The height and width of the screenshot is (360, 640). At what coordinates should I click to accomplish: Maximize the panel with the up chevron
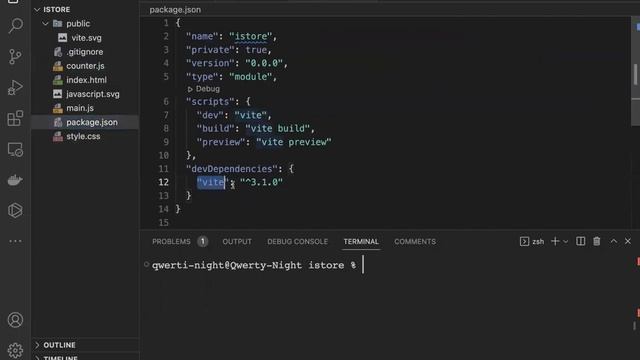click(x=613, y=241)
